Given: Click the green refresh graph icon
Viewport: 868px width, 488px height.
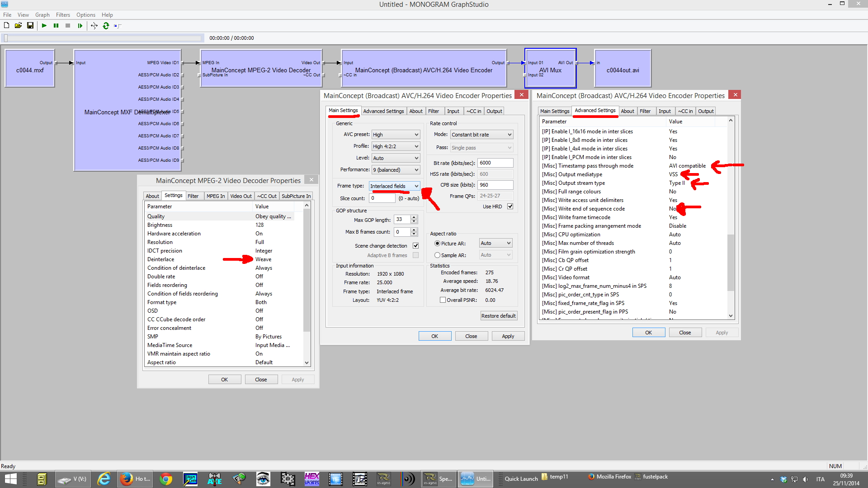Looking at the screenshot, I should 106,26.
